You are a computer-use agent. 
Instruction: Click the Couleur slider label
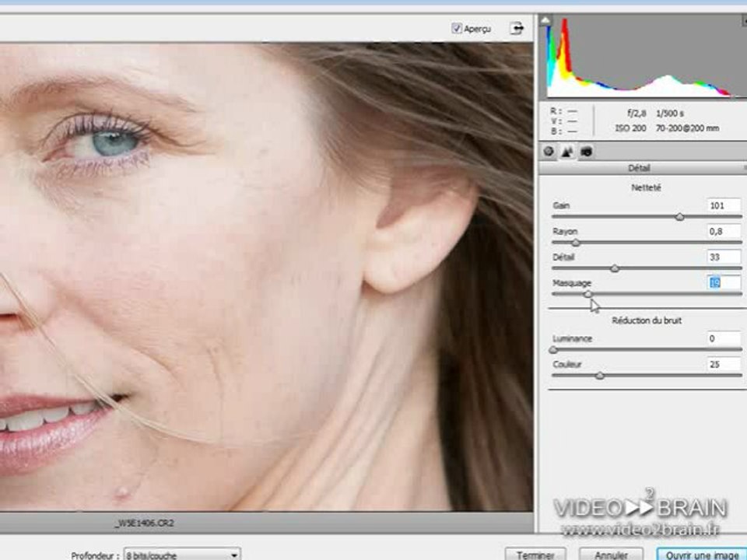point(567,364)
